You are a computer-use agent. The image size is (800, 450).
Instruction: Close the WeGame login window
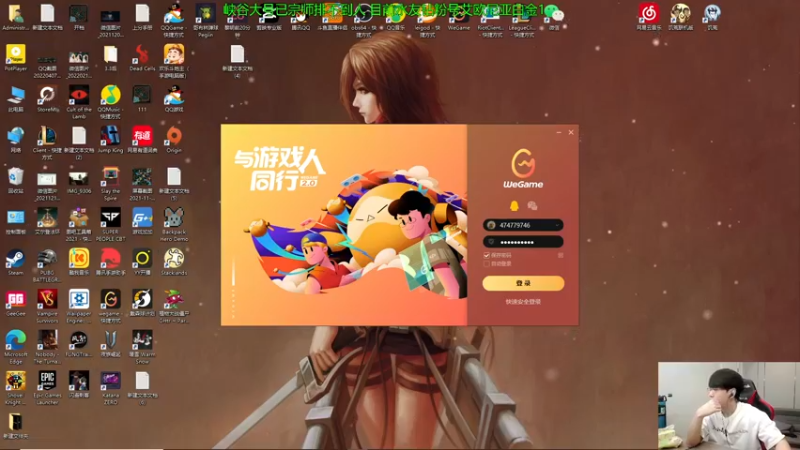pos(571,132)
